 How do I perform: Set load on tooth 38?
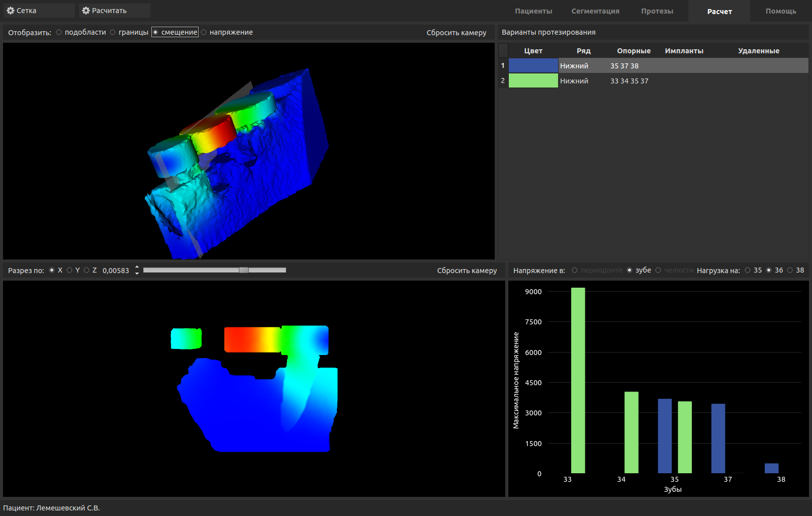[790, 270]
